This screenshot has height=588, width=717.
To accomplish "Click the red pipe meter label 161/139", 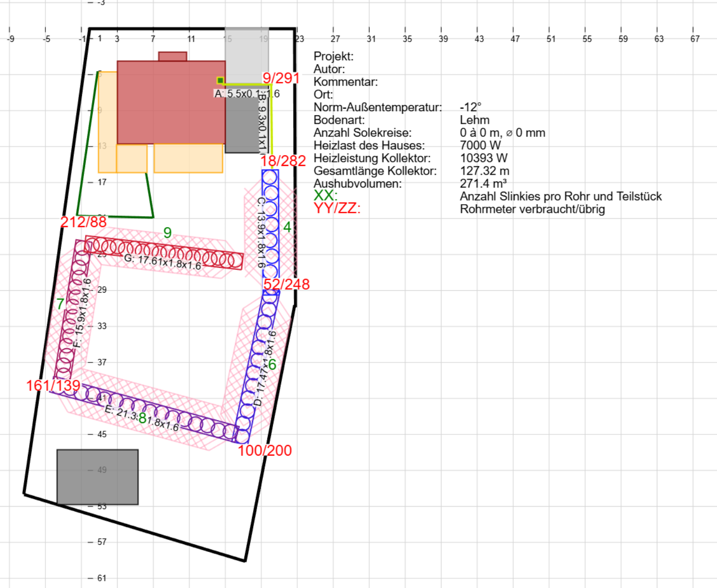I will pos(53,385).
